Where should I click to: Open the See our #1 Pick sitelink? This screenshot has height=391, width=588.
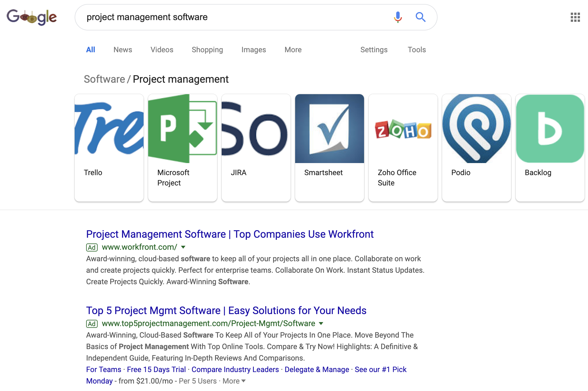tap(381, 369)
